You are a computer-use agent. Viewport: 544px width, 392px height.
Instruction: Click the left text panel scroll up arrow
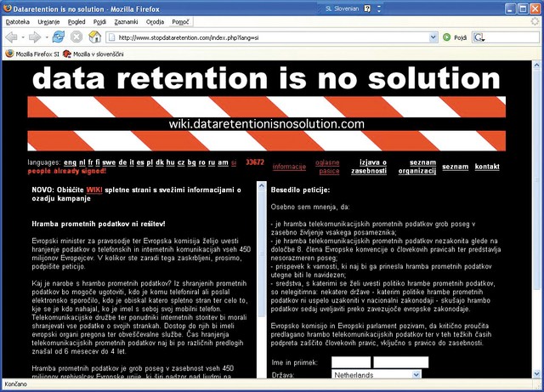262,185
